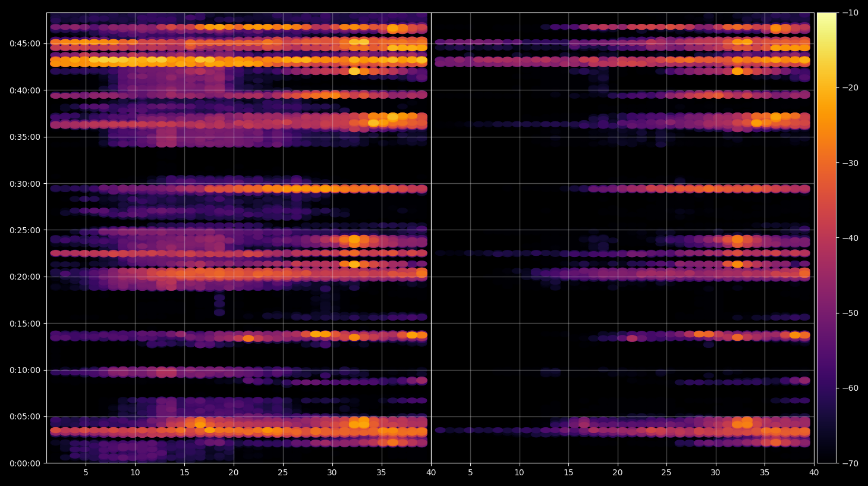The height and width of the screenshot is (486, 868).
Task: Click the −50 colorbar tick label
Action: (x=850, y=313)
